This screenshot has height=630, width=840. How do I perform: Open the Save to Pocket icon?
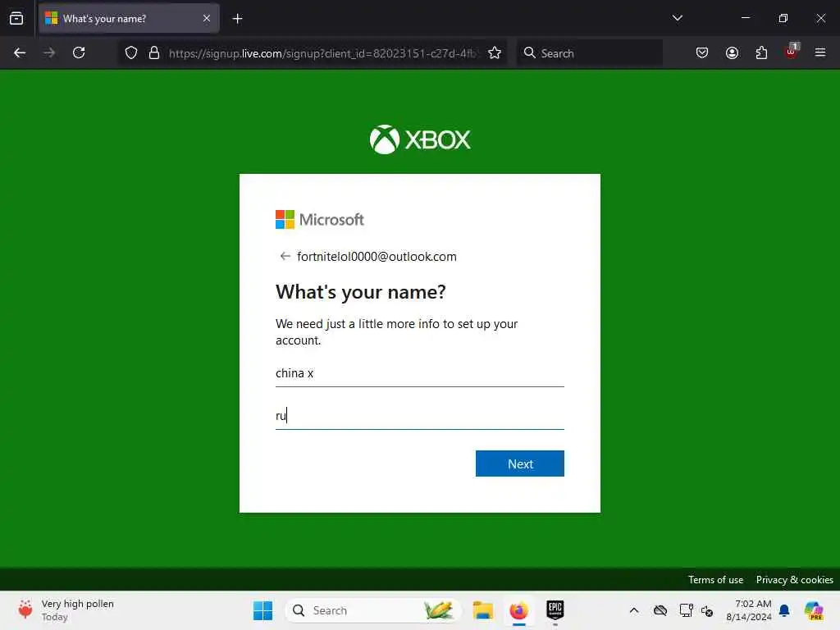(702, 52)
